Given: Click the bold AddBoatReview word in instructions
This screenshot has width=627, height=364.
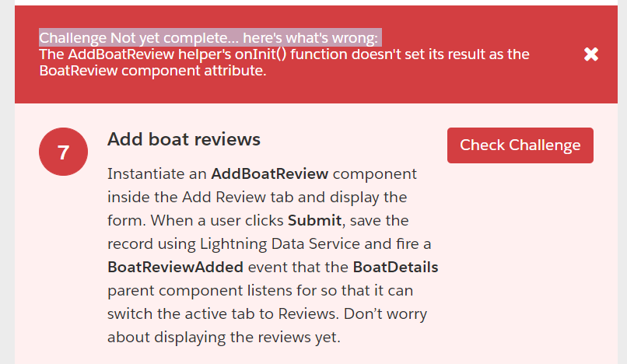Looking at the screenshot, I should pos(269,173).
